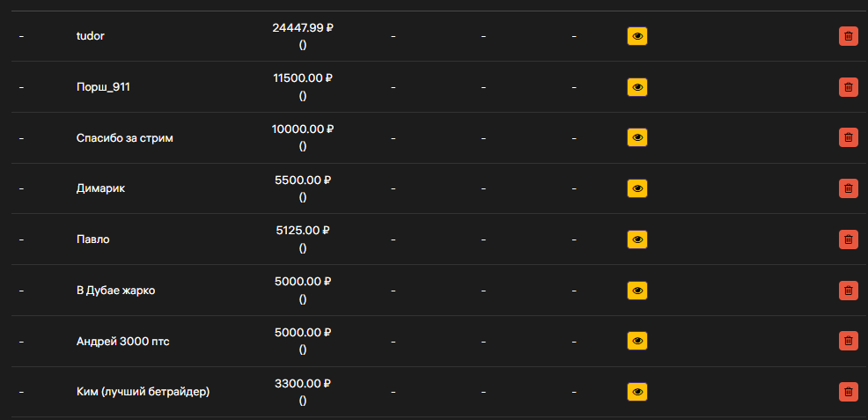Click the 24447.99 ₽ amount
Viewport: 868px width, 420px height.
click(303, 27)
